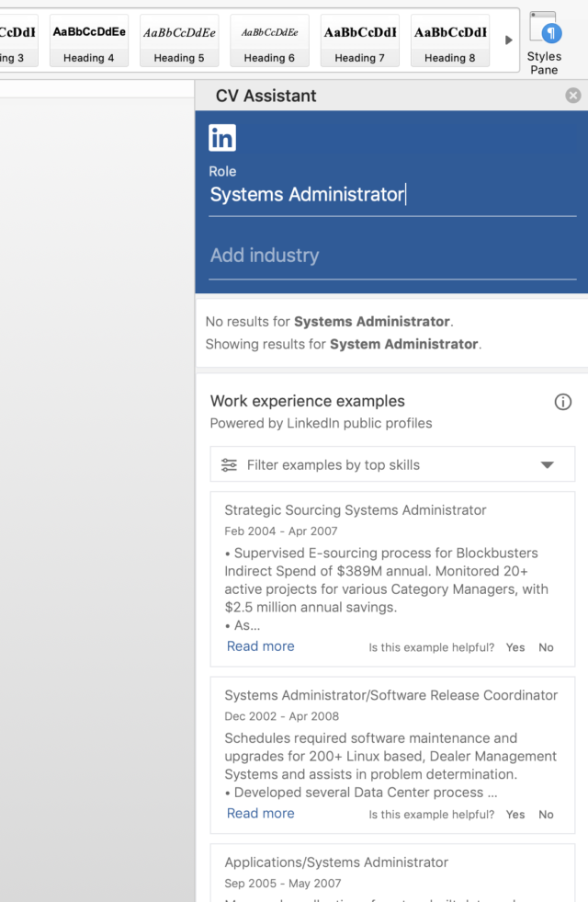Click the Role field with Systems Administrator
The image size is (588, 902).
[392, 195]
